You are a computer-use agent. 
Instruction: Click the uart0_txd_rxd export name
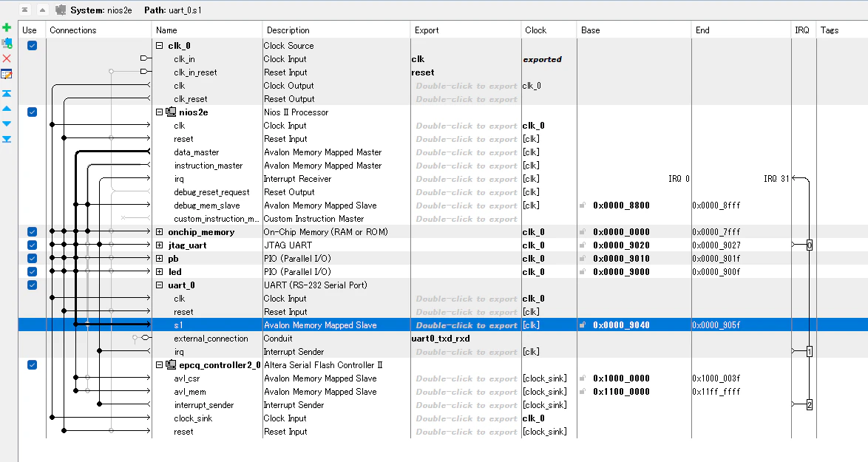click(x=441, y=339)
